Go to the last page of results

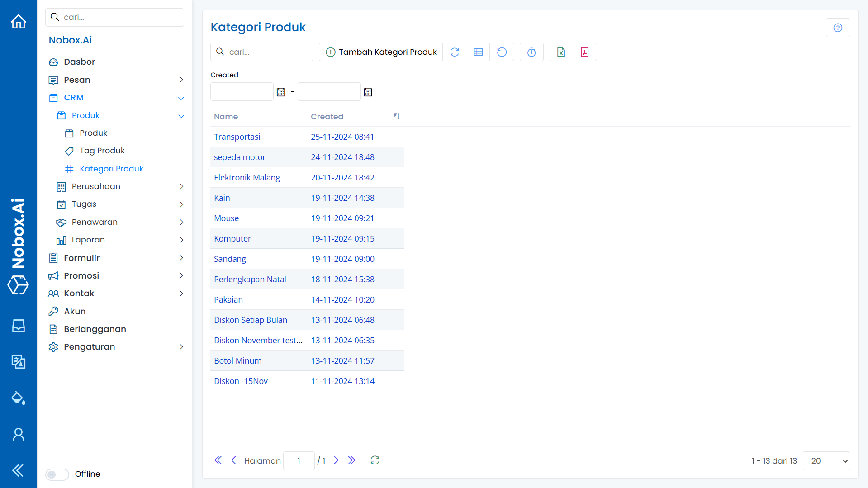352,460
